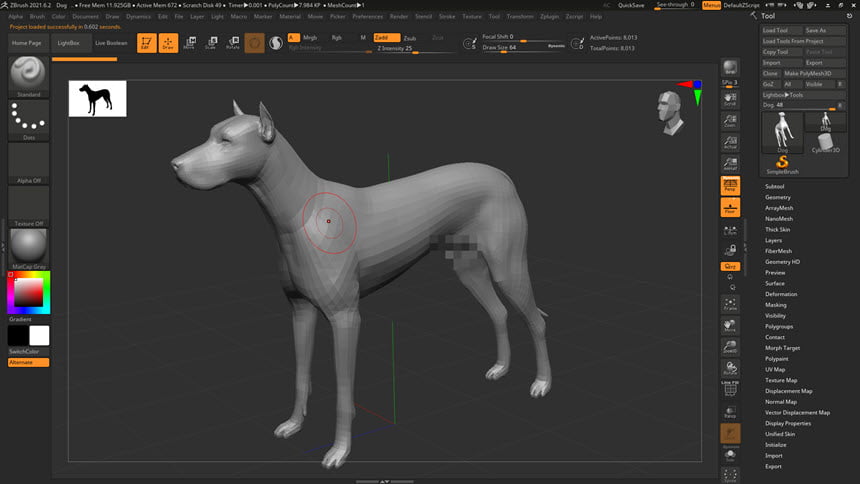Click the Make PolyMesh3D button
The width and height of the screenshot is (860, 484).
813,74
